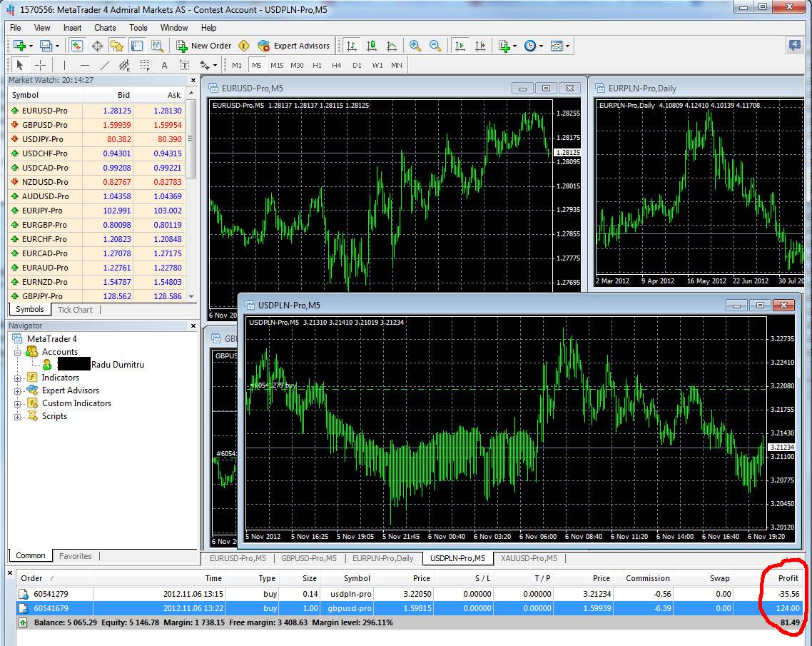Select the trendline drawing tool
Viewport: 812px width, 646px height.
pyautogui.click(x=105, y=65)
